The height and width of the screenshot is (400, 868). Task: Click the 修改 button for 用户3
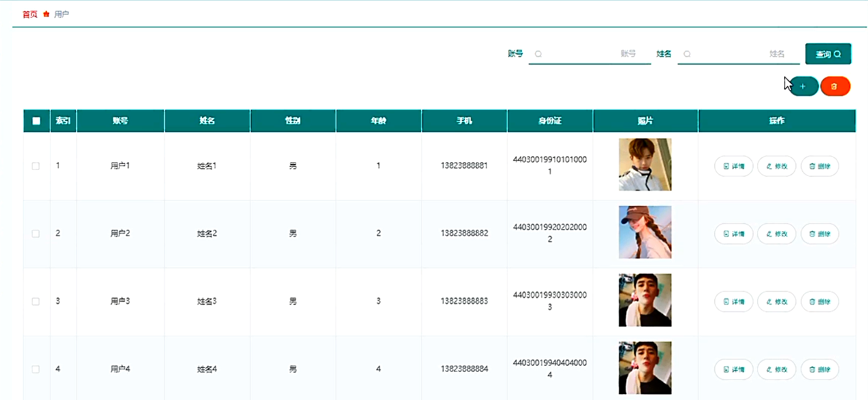click(x=777, y=301)
